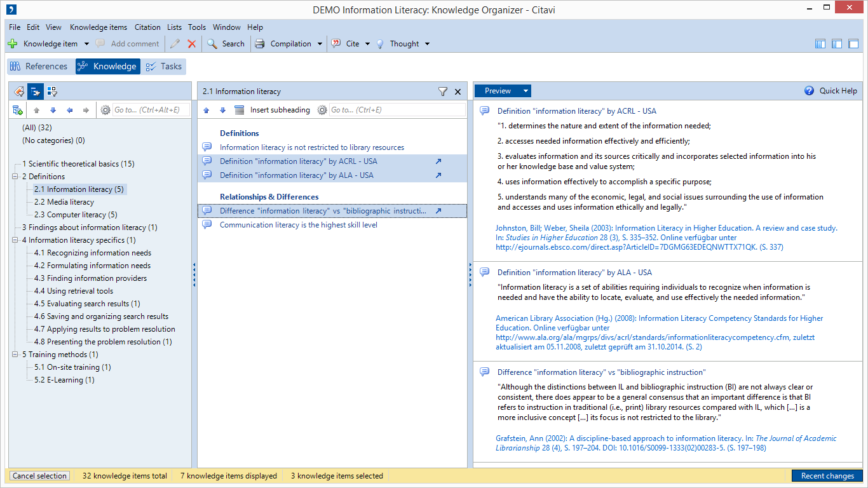This screenshot has width=868, height=488.
Task: Click jump arrow beside ACRL definition item
Action: tap(438, 161)
